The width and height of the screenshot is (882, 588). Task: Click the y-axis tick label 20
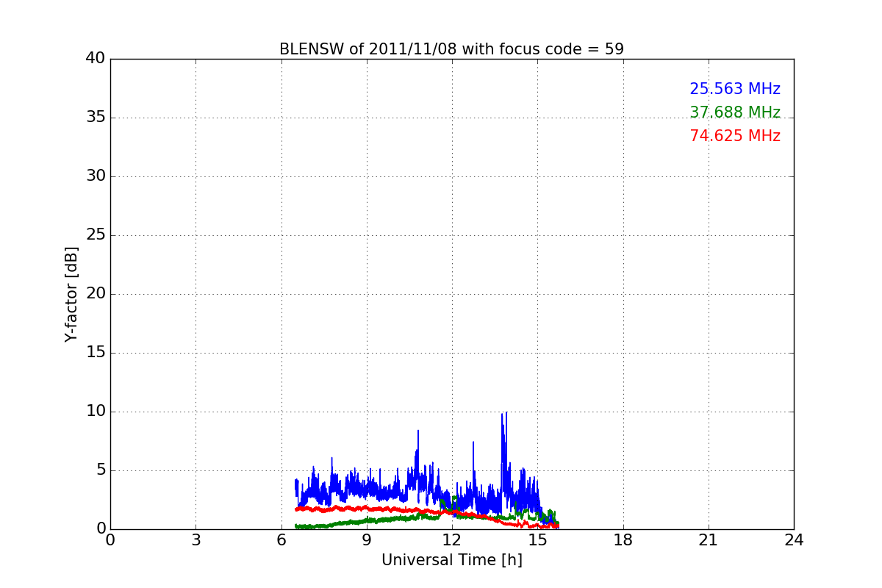96,294
